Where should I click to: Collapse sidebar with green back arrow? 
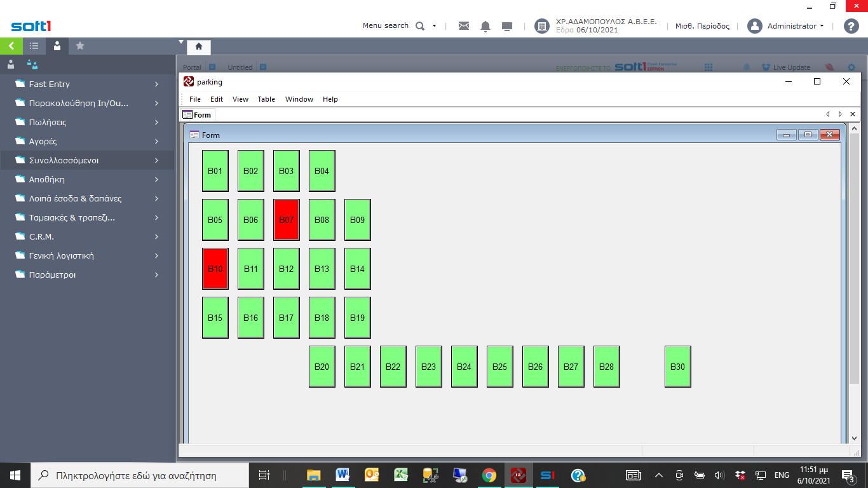[11, 46]
